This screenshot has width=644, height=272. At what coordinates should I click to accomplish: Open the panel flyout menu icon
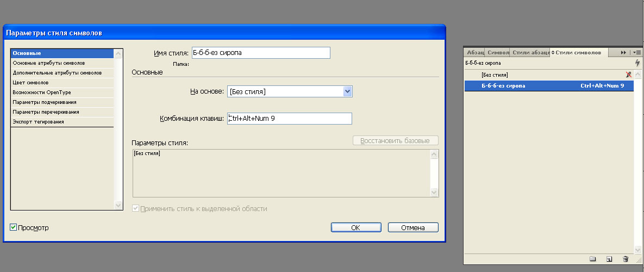[x=637, y=53]
